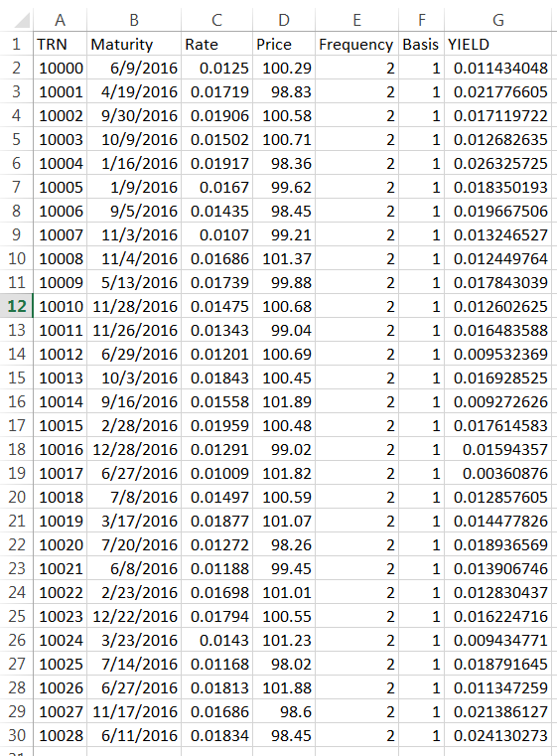
Task: Select yield cell 0.00360876
Action: point(498,473)
